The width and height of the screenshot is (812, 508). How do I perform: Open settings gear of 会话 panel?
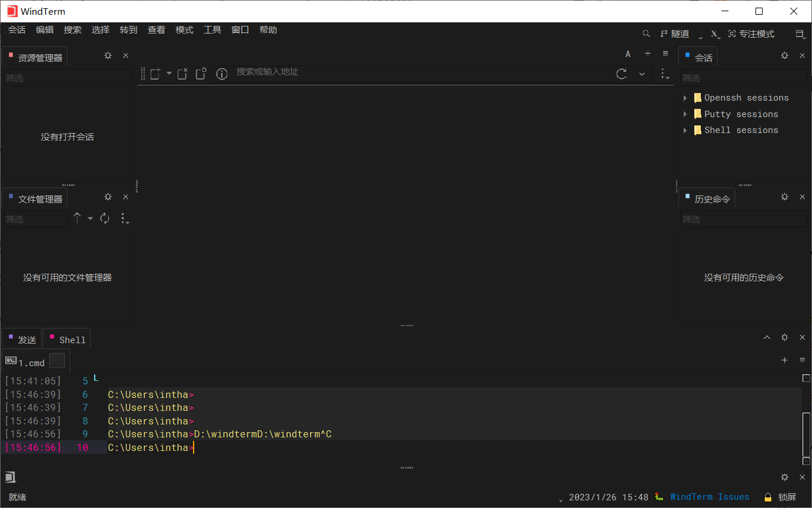coord(784,55)
